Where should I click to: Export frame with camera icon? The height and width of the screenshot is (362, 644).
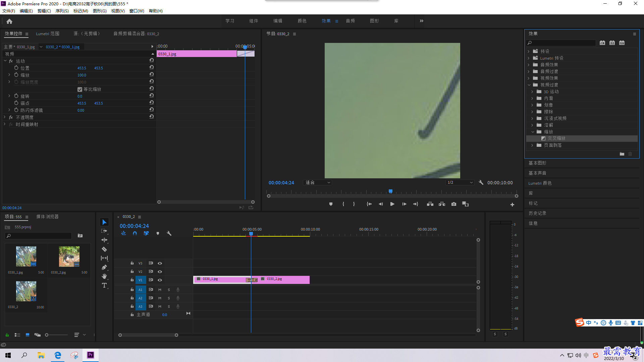(453, 204)
